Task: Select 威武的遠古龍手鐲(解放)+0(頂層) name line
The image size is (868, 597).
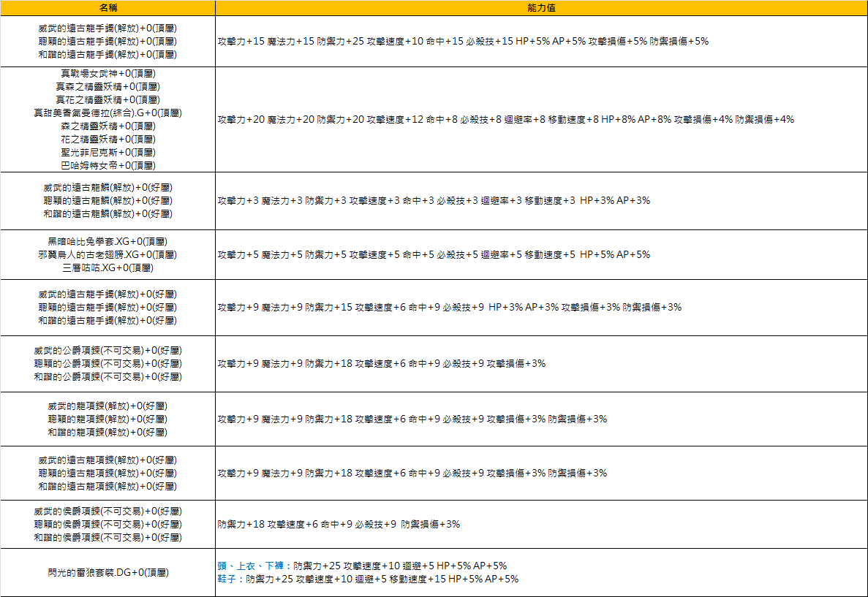Action: [x=108, y=28]
